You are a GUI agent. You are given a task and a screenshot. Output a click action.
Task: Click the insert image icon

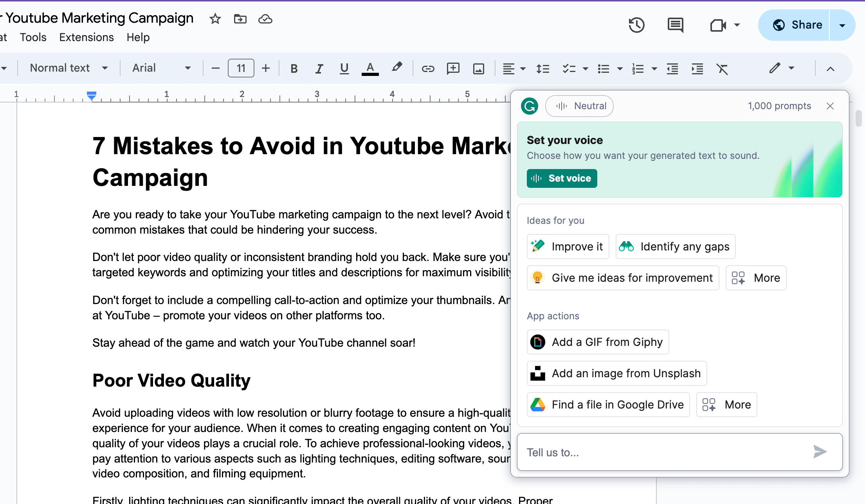[478, 68]
